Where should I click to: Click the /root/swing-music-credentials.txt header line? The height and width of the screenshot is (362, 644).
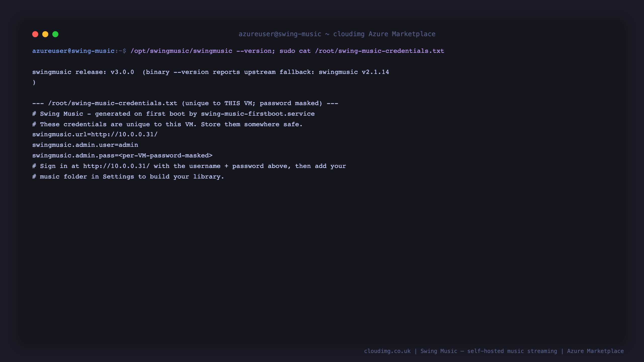tap(185, 103)
